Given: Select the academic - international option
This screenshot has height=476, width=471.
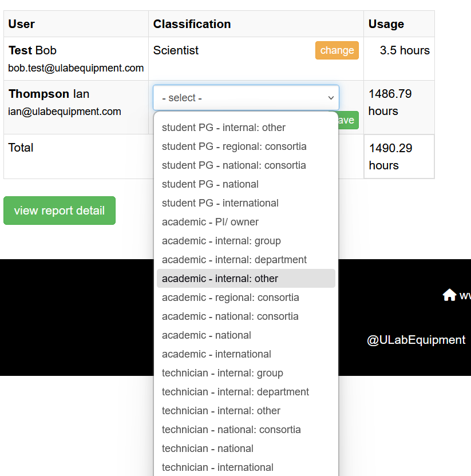Looking at the screenshot, I should 246,354.
